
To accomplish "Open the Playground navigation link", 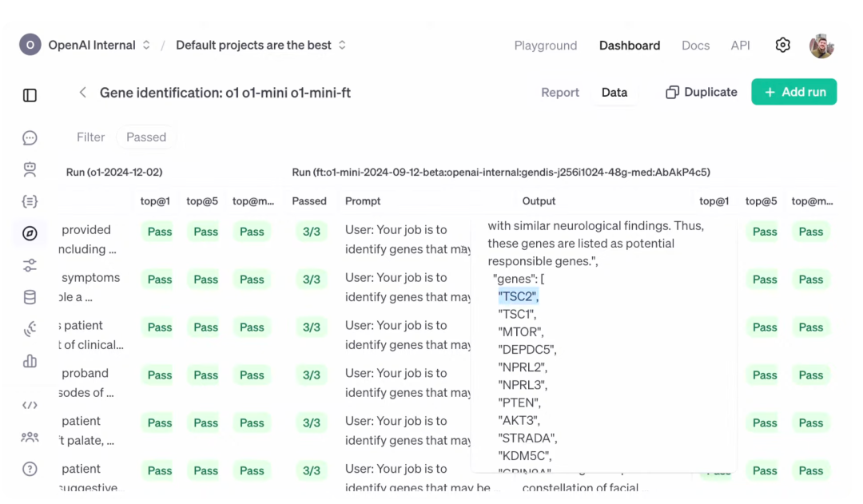I will tap(546, 46).
